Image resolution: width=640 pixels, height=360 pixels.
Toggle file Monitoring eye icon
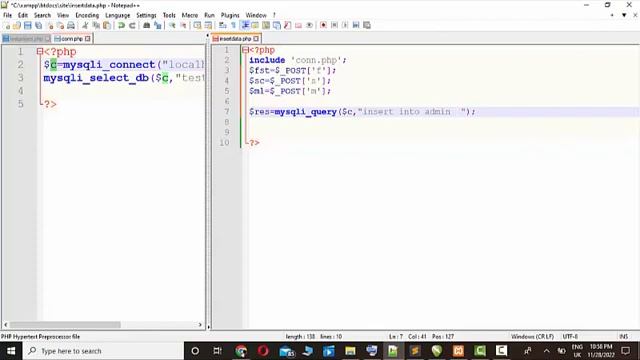coord(309,25)
